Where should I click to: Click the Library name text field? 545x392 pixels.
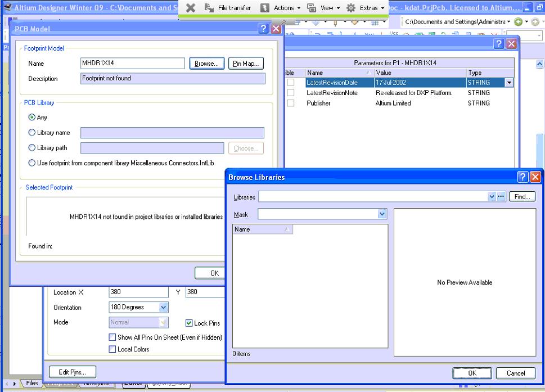(x=172, y=132)
